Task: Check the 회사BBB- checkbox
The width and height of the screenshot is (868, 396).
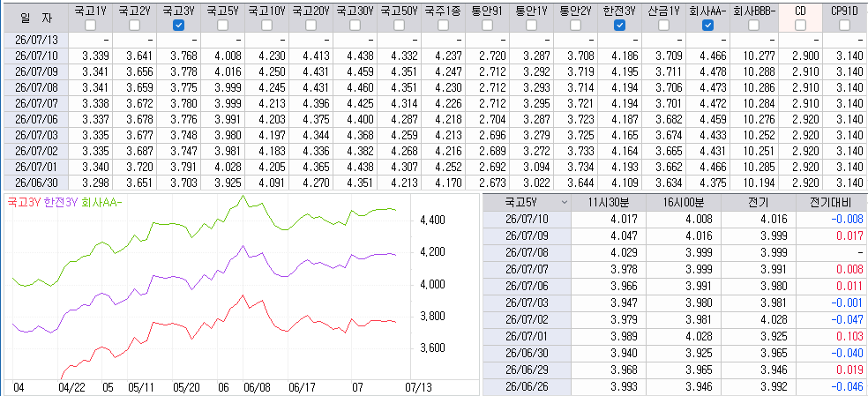Action: click(753, 25)
